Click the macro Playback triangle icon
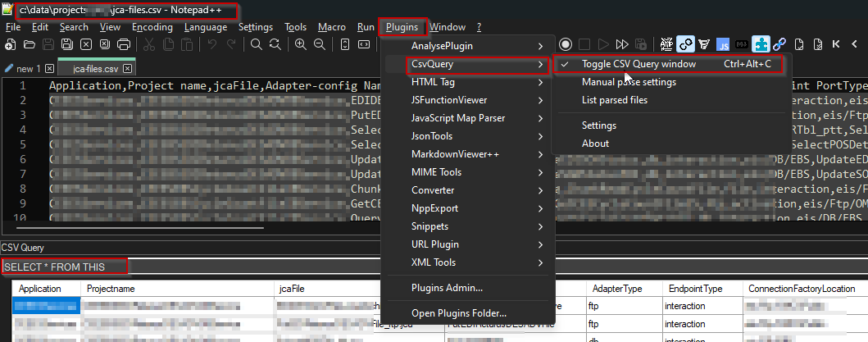 (x=602, y=44)
